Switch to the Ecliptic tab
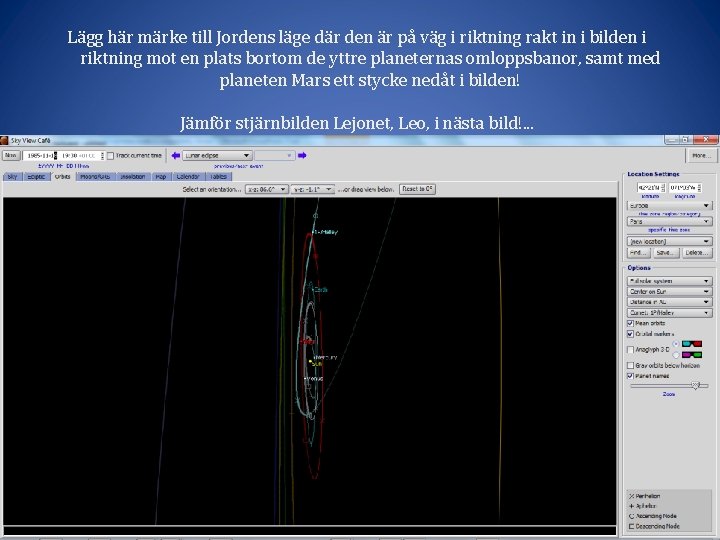The width and height of the screenshot is (720, 540). (36, 177)
